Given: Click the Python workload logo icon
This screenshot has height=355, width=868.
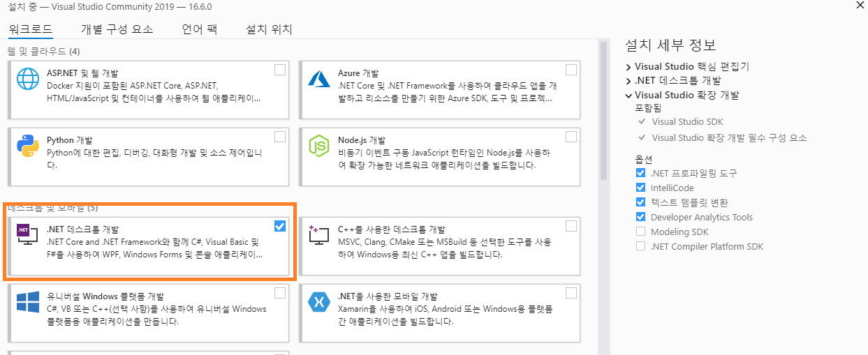Looking at the screenshot, I should click(x=28, y=146).
